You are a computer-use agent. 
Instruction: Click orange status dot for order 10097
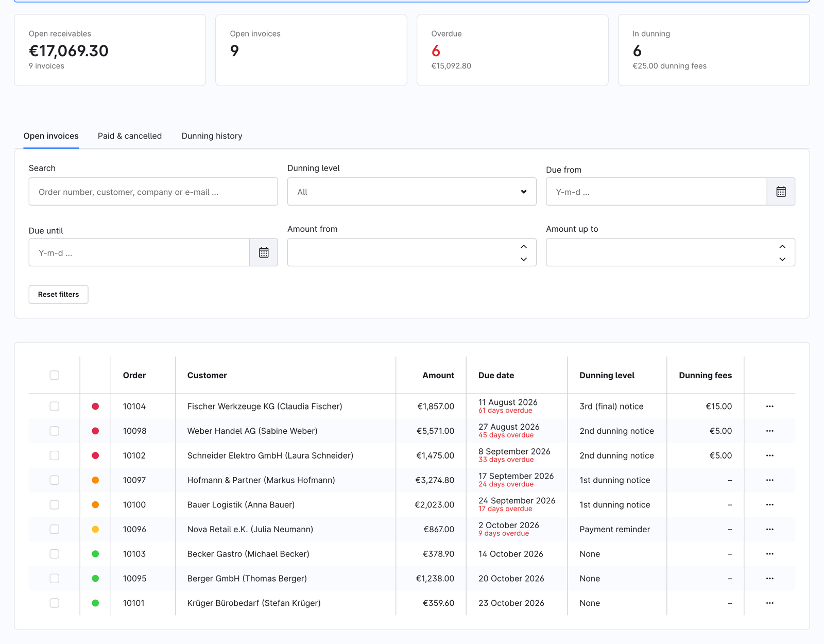pos(95,480)
